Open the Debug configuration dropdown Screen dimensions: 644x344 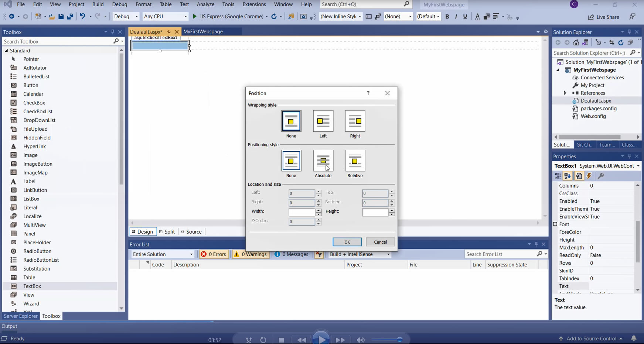pyautogui.click(x=126, y=16)
